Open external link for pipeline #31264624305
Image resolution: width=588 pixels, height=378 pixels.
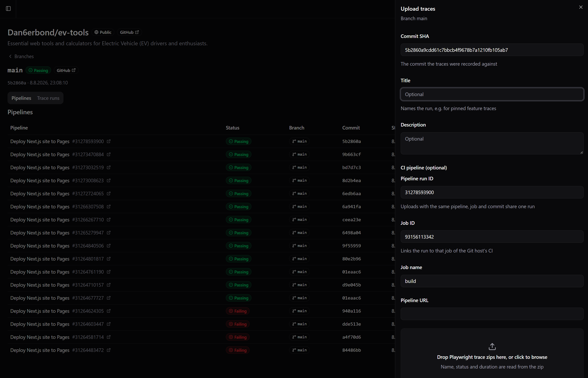click(109, 311)
